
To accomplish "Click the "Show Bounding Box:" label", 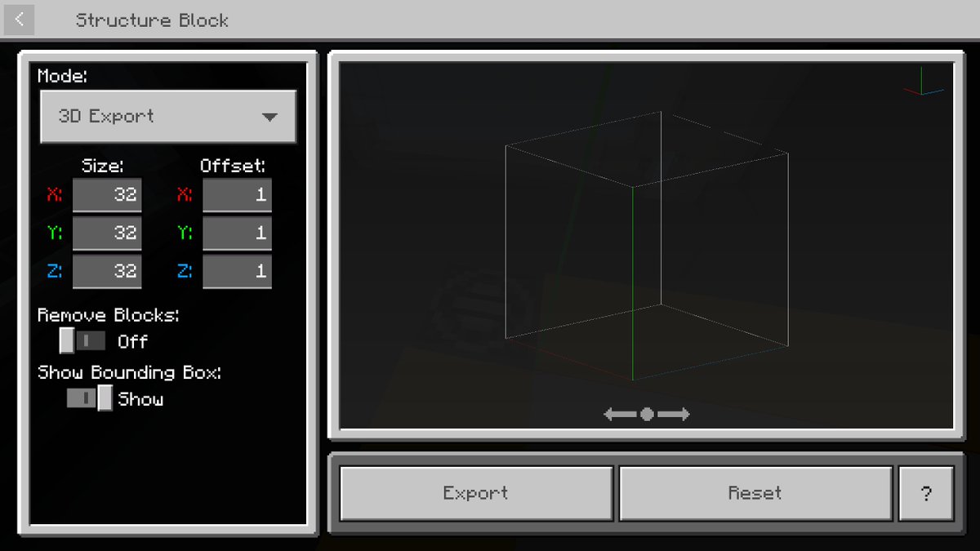I will click(130, 373).
